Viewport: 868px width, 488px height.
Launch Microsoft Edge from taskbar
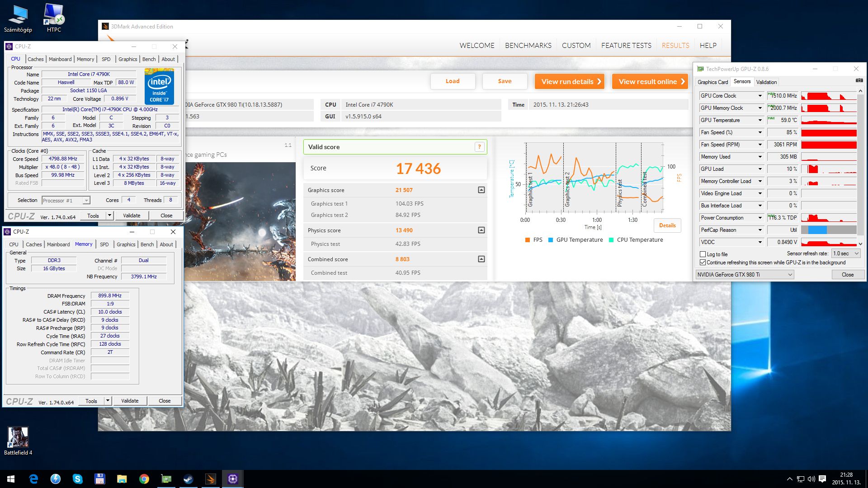point(33,479)
